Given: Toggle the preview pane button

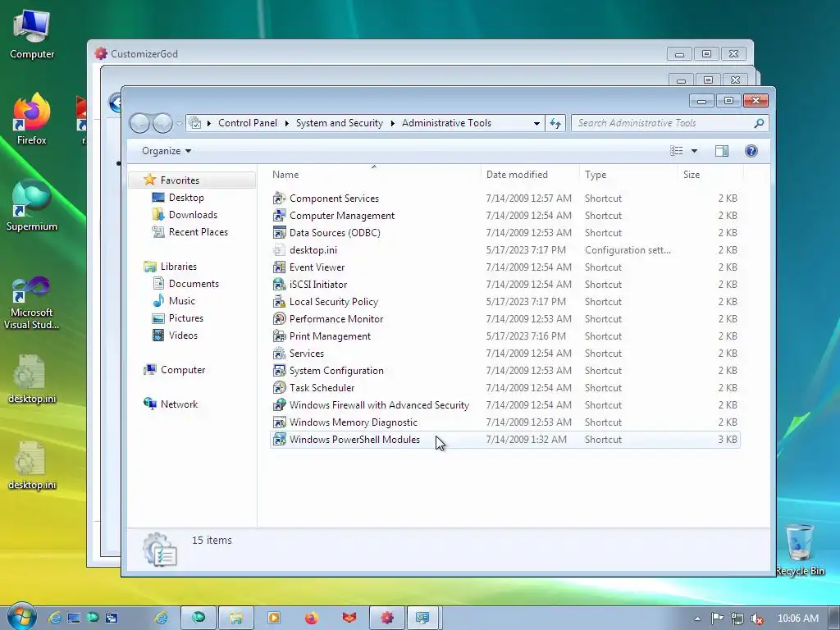Looking at the screenshot, I should click(722, 151).
